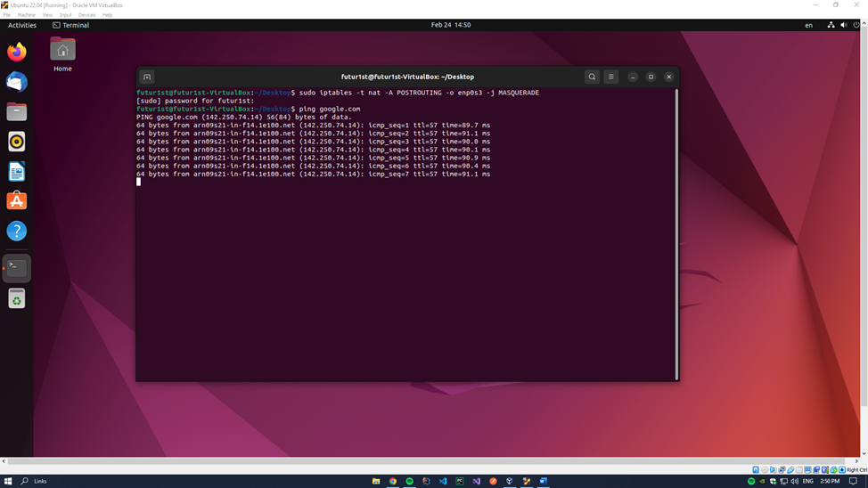Maximize the terminal window
The image size is (868, 488).
[x=651, y=77]
